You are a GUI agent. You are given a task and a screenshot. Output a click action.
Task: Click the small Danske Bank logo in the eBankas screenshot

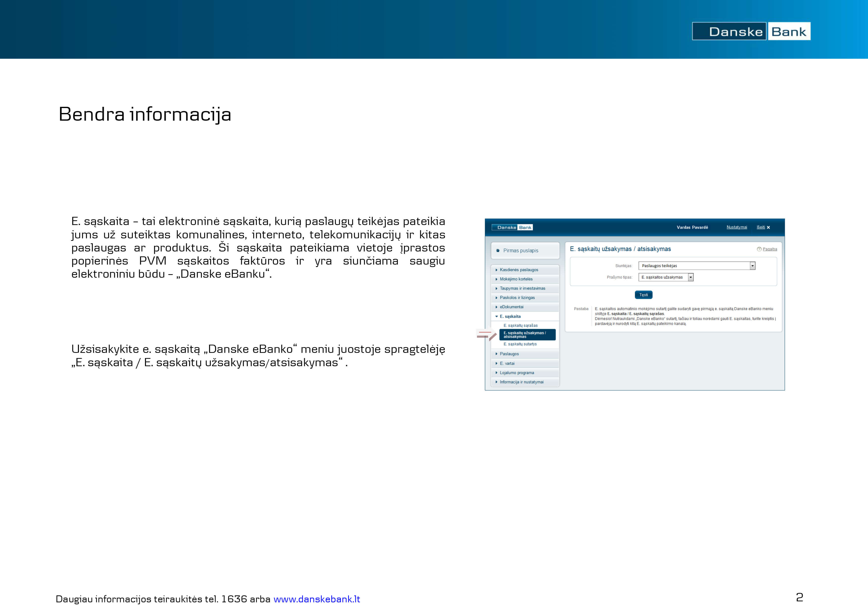(512, 227)
